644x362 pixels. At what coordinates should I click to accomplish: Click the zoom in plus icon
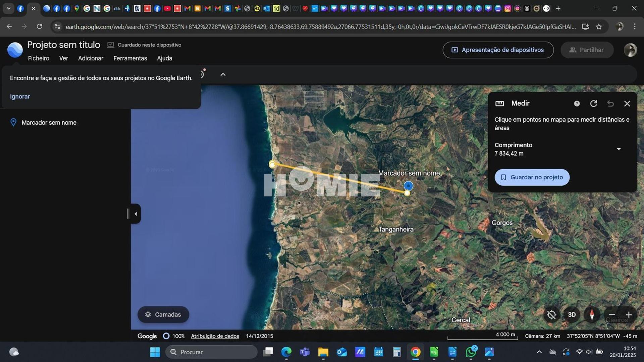(629, 315)
